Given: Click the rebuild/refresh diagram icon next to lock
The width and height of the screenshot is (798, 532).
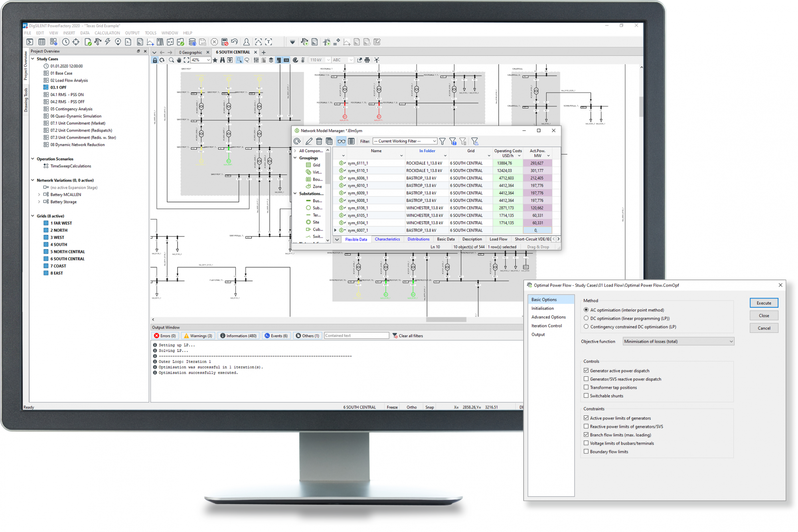Looking at the screenshot, I should (162, 60).
